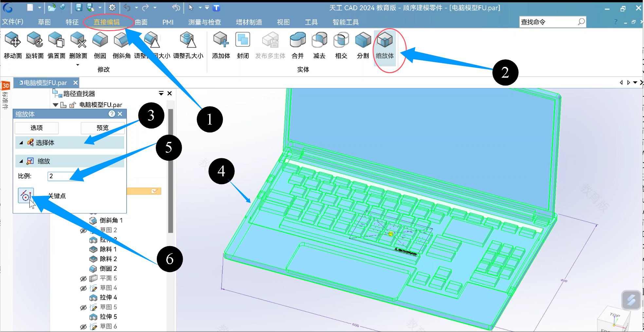Open settings via the gear icon
This screenshot has height=332, width=644.
[x=112, y=7]
